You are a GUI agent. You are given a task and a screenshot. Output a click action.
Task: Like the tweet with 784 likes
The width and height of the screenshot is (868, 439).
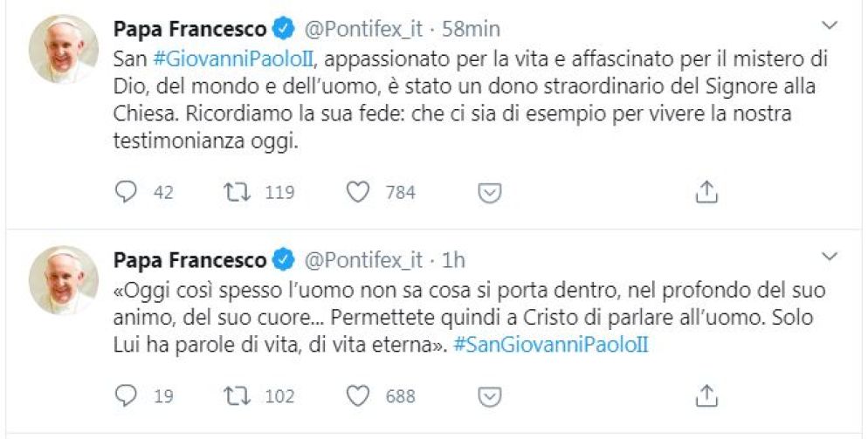click(x=358, y=192)
